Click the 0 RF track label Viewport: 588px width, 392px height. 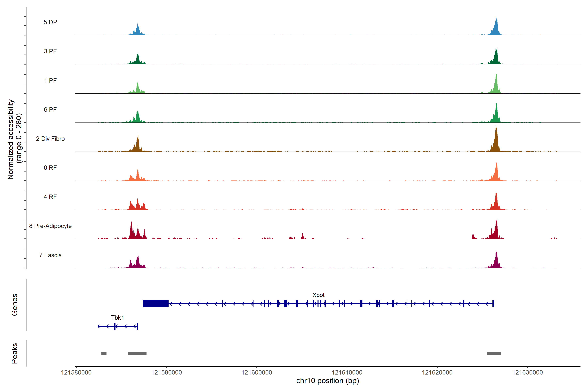50,168
